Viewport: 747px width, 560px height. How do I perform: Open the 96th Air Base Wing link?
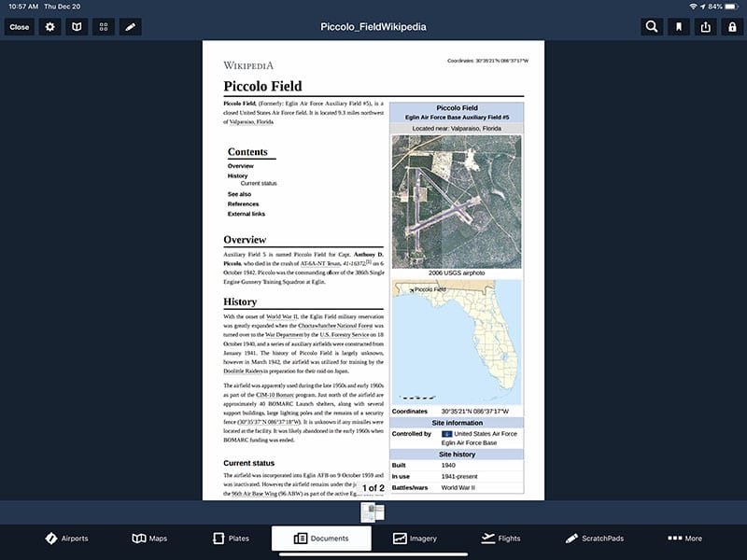tap(254, 494)
